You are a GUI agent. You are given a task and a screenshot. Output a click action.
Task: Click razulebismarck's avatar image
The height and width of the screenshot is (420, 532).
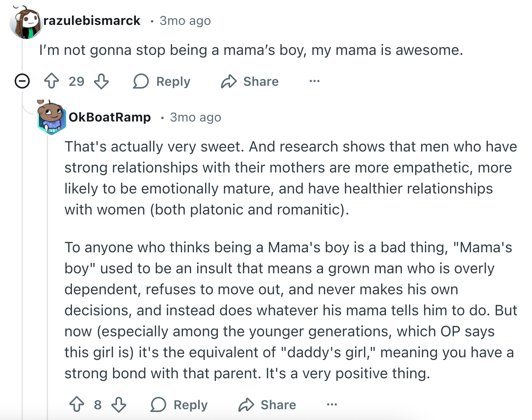tap(26, 23)
